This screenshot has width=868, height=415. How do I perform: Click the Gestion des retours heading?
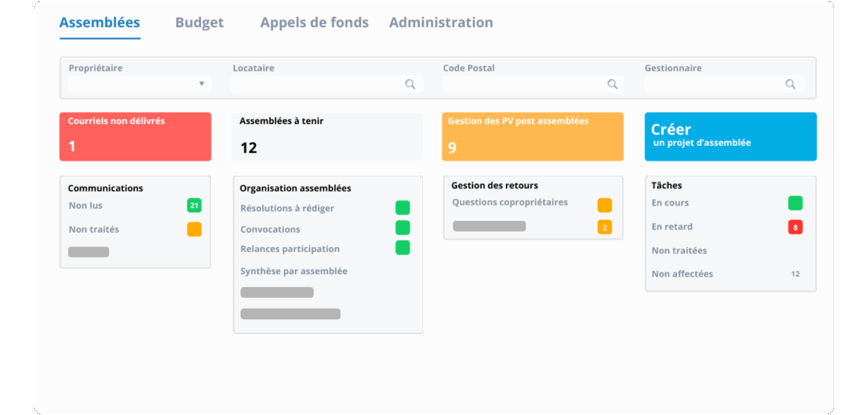pyautogui.click(x=495, y=186)
